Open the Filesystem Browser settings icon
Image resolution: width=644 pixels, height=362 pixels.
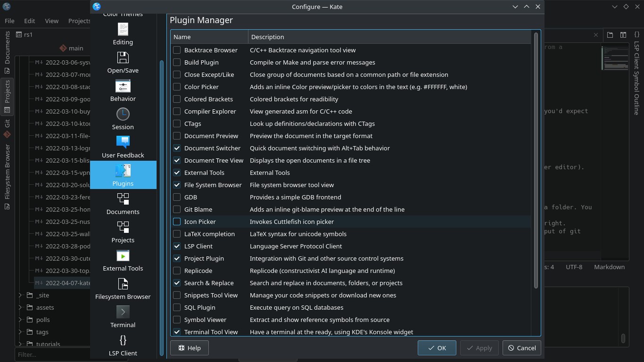pos(123,284)
